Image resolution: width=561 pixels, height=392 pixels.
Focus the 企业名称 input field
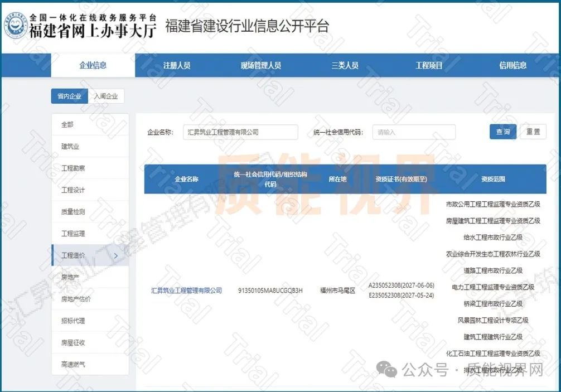(x=240, y=132)
